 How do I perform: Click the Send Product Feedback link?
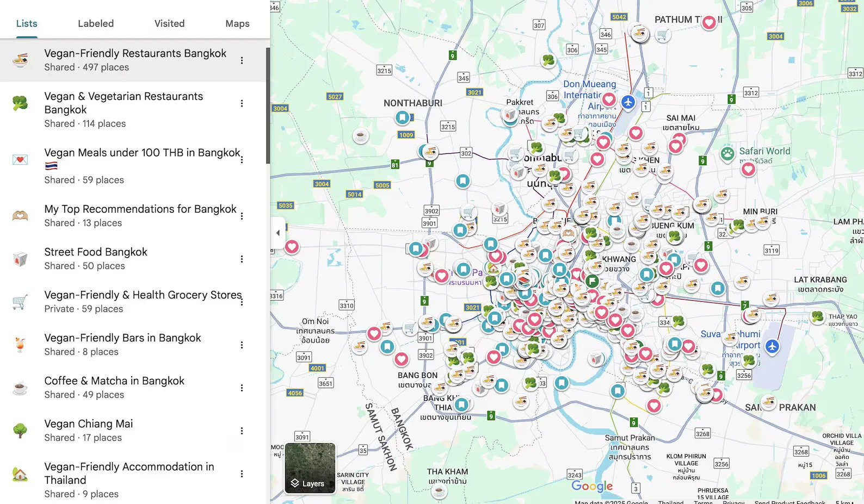coord(789,502)
